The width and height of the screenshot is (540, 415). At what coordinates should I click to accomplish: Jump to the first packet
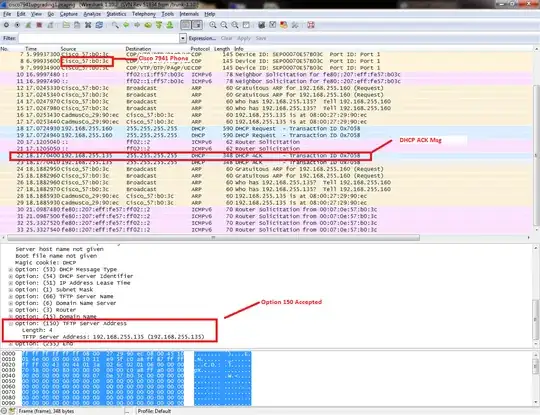pos(159,25)
